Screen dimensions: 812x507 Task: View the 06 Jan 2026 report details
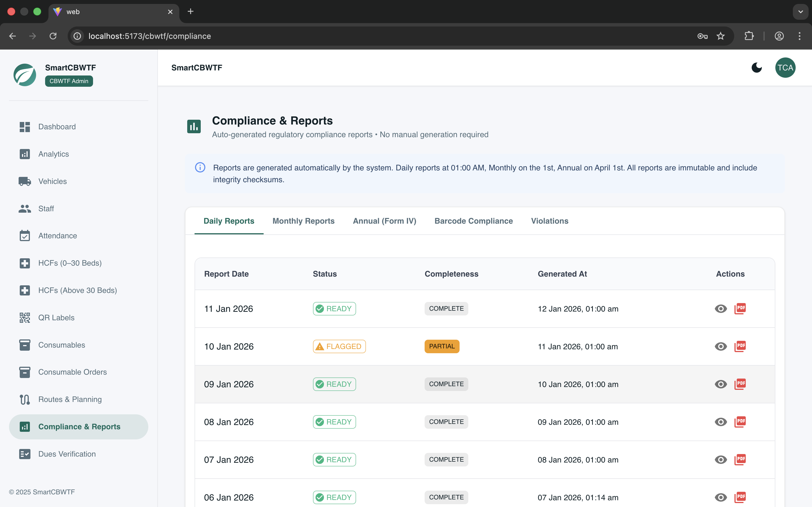720,497
